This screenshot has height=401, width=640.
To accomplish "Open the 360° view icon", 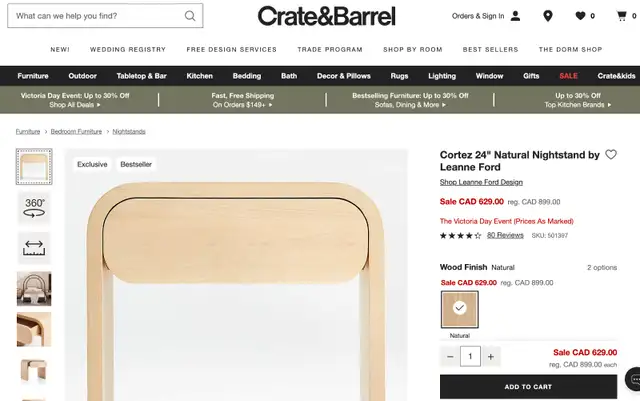I will point(34,207).
